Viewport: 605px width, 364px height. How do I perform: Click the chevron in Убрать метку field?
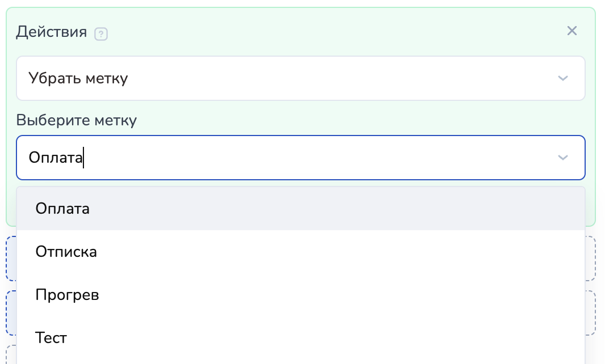pos(562,78)
